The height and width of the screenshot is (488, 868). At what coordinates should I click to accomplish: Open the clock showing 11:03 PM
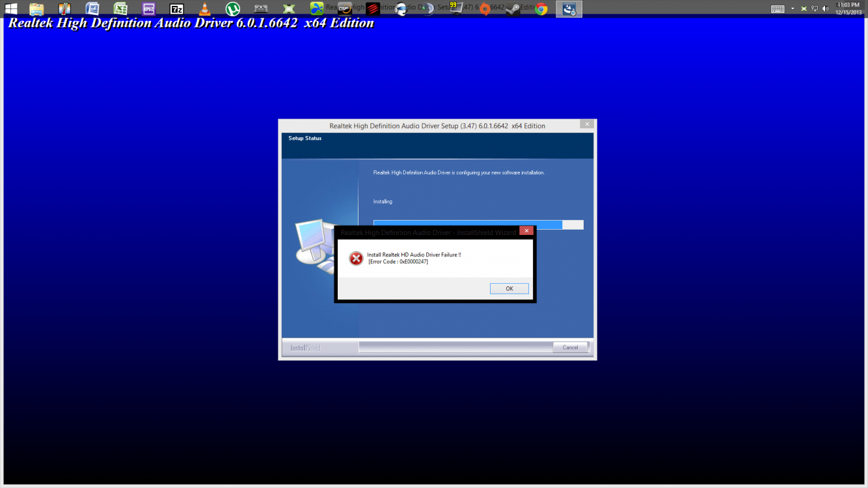[848, 8]
